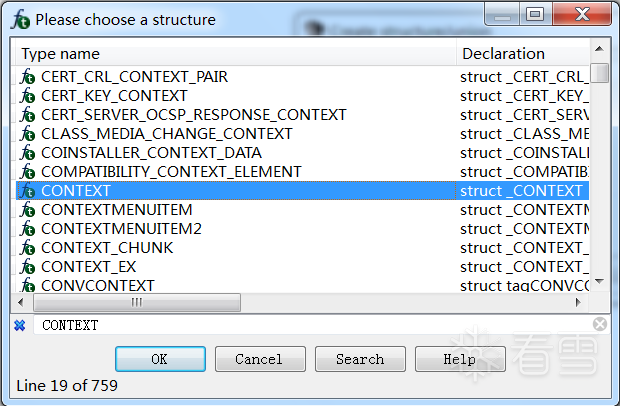The height and width of the screenshot is (406, 620).
Task: Select the icon next to CONTEXT_CHUNK
Action: (28, 247)
